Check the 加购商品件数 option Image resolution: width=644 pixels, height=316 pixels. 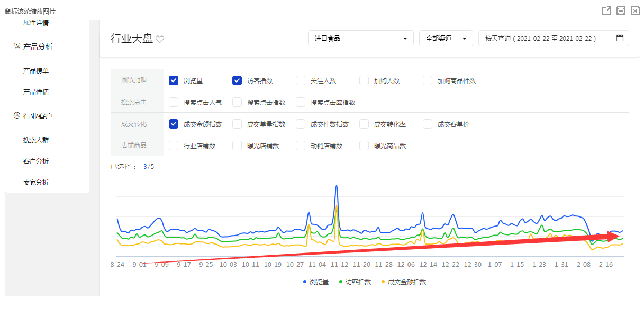pos(428,80)
